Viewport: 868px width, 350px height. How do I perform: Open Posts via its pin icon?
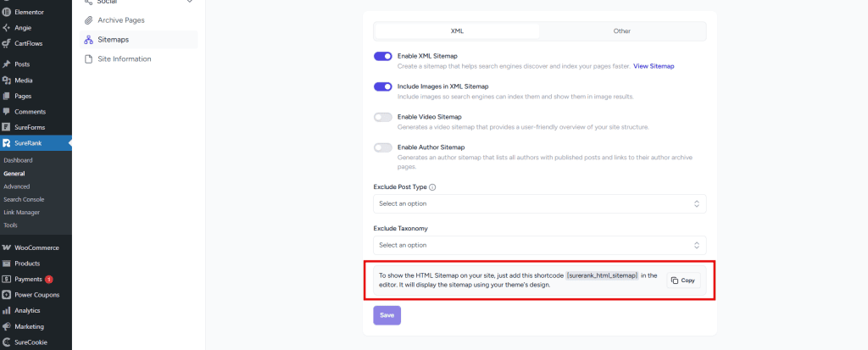coord(7,64)
